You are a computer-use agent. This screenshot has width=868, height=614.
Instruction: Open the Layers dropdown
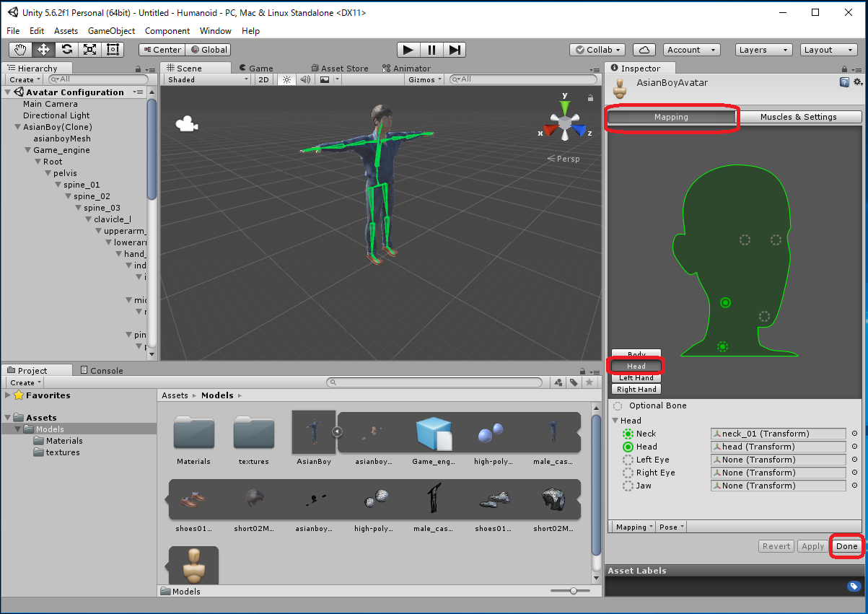coord(763,50)
